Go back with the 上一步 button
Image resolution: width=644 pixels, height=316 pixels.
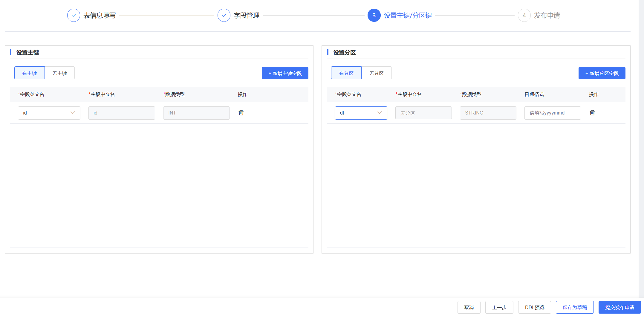click(499, 307)
